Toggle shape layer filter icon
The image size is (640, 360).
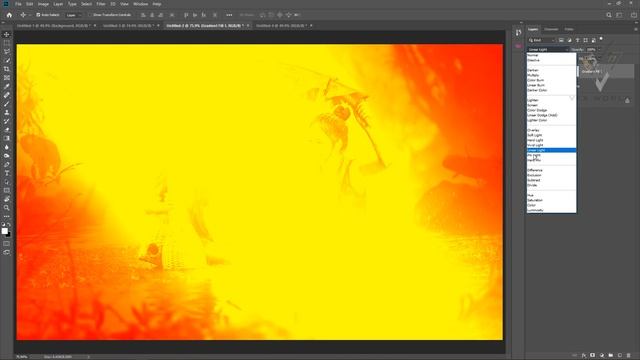point(586,40)
